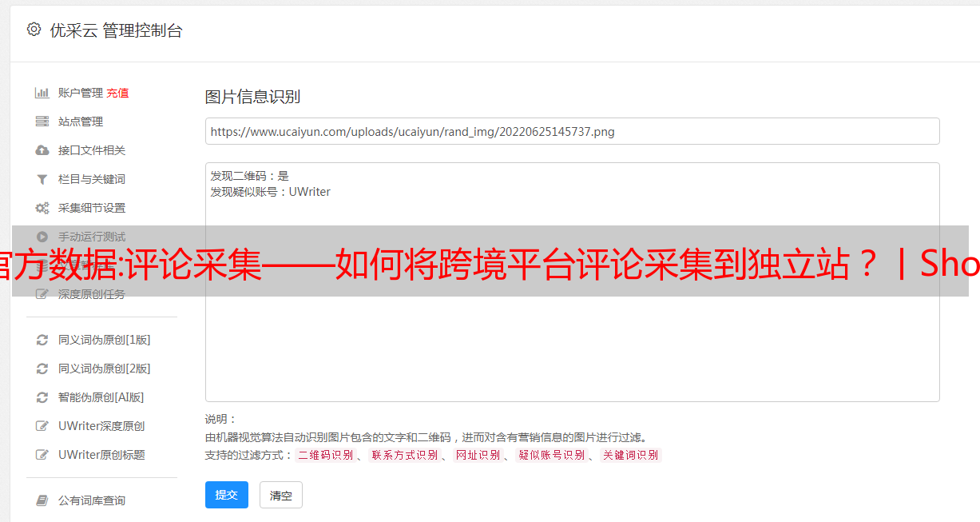Open 同义词伪原创[2版] in the sidebar

point(105,369)
